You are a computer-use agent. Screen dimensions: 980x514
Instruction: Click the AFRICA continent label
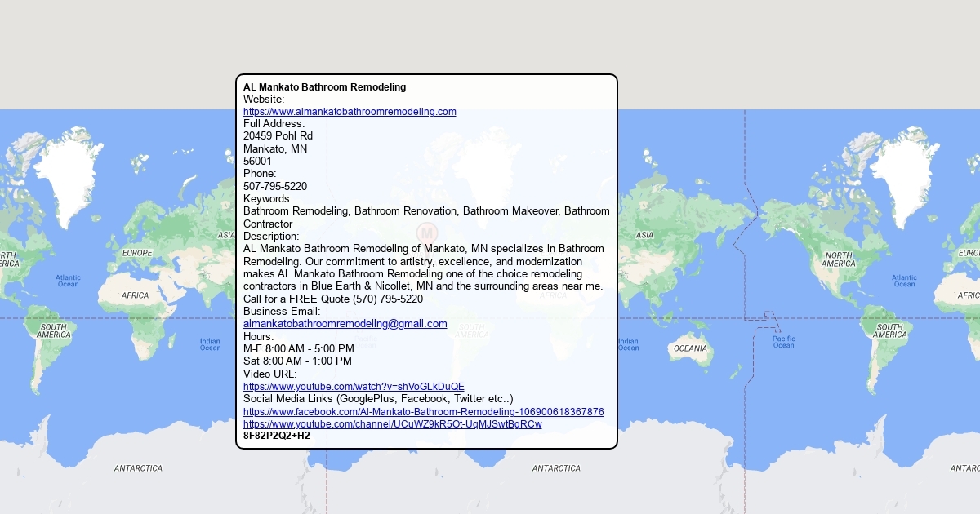coord(135,295)
